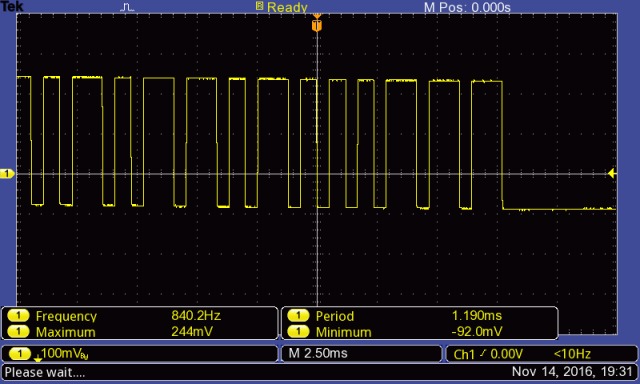Click the channel 1 ground reference marker
Viewport: 640px width, 384px height.
(7, 174)
